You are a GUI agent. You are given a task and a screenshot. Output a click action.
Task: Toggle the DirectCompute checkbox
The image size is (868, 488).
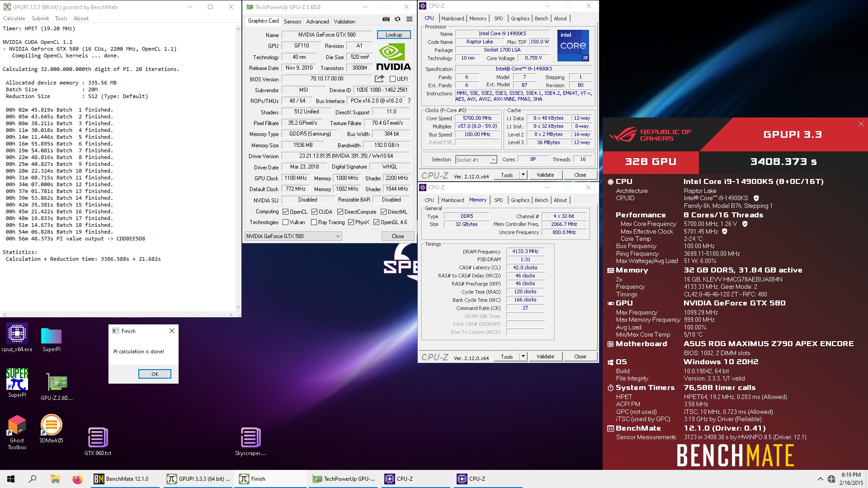pyautogui.click(x=340, y=212)
